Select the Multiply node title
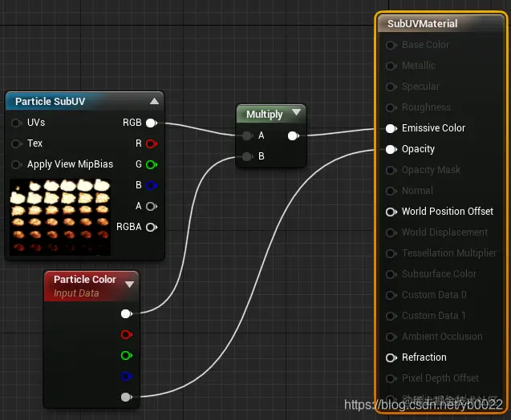Screen dimensions: 511x420 (264, 115)
